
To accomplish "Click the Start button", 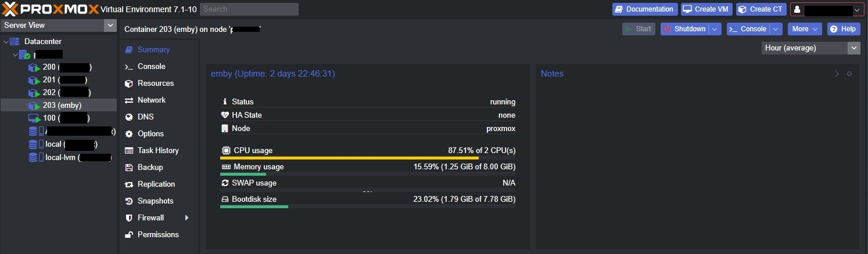I will pyautogui.click(x=639, y=29).
